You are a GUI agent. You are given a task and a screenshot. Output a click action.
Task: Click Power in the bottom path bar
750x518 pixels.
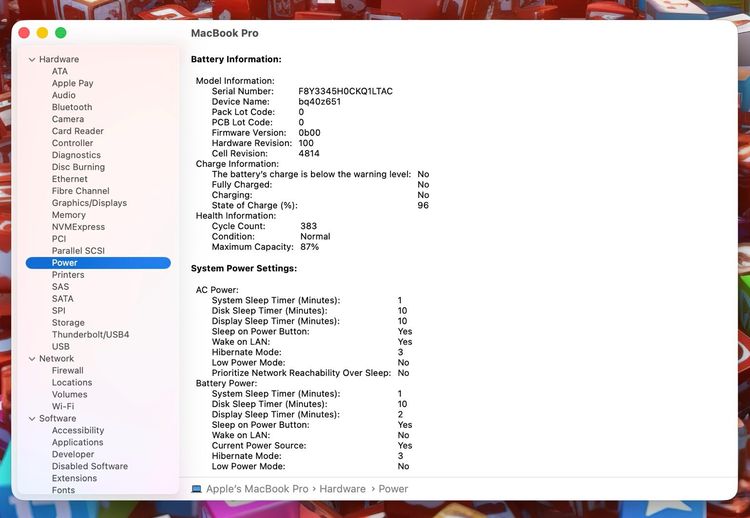[x=393, y=489]
